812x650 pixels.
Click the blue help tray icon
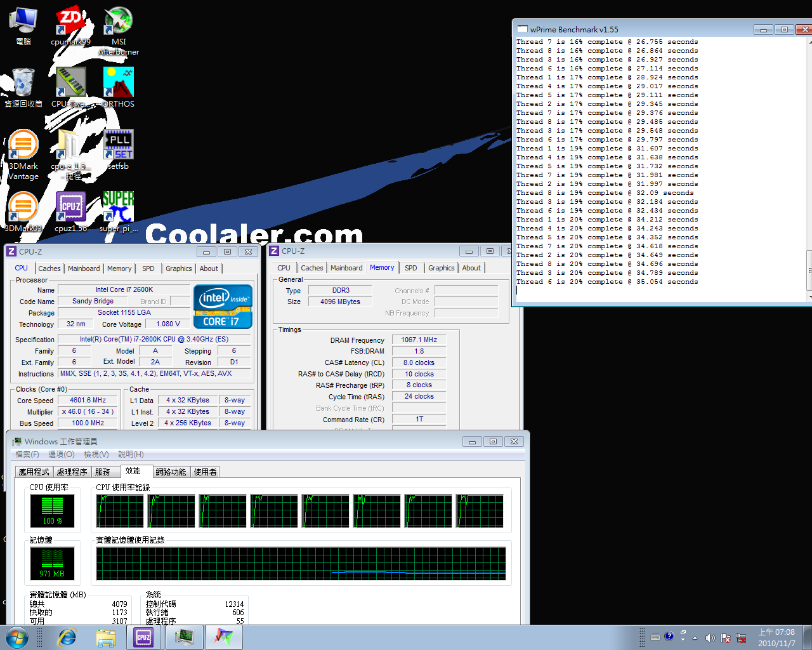pyautogui.click(x=669, y=637)
